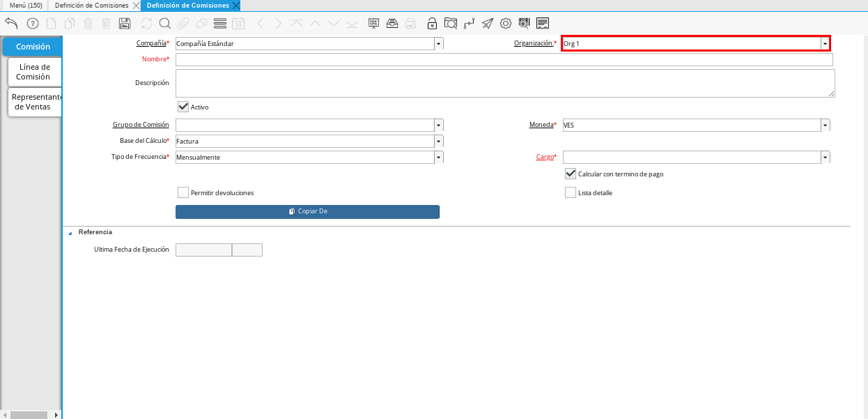Go to Previous record up arrow
Screen dimensions: 868x419
point(315,23)
